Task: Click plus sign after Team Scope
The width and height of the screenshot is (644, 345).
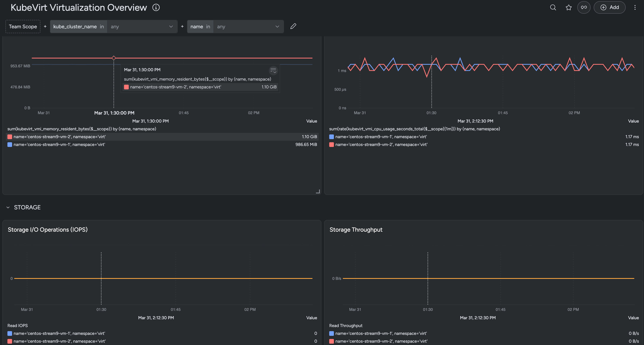Action: (x=45, y=26)
